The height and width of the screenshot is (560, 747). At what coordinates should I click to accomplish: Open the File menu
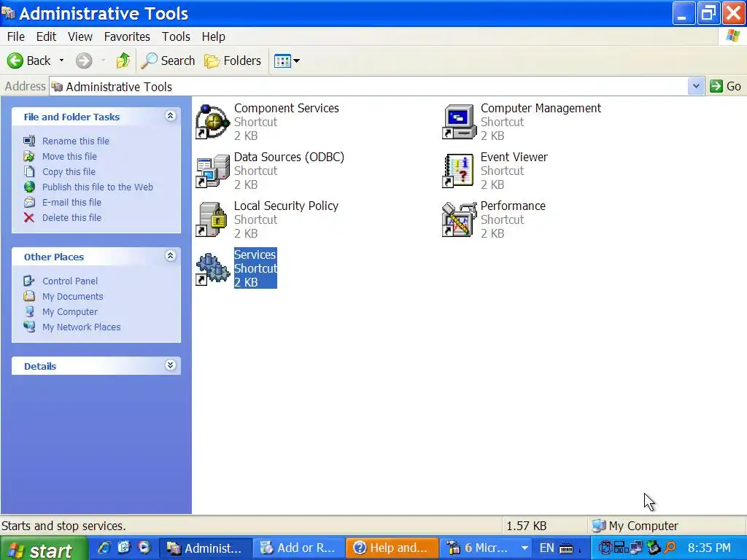point(16,36)
